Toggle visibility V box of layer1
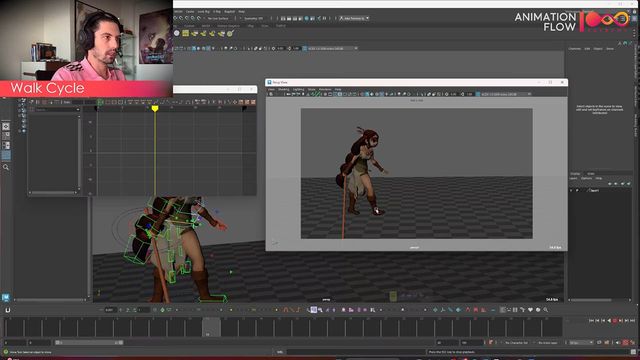Screen dimensions: 640x360 (x=571, y=191)
